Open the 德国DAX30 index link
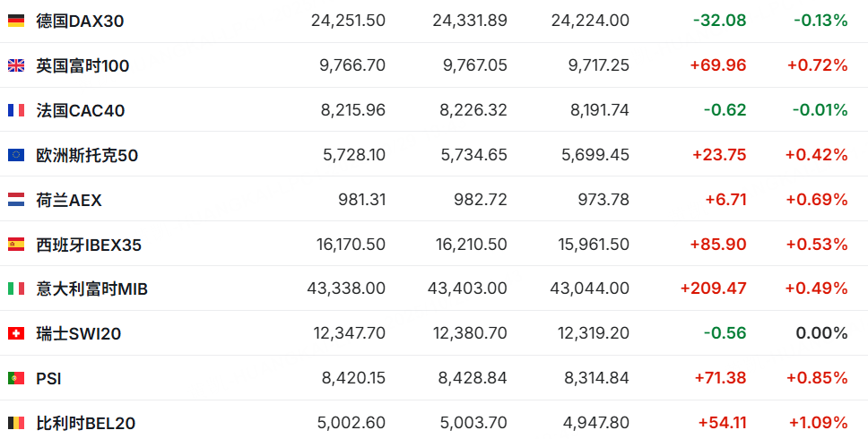This screenshot has height=439, width=868. (x=82, y=20)
